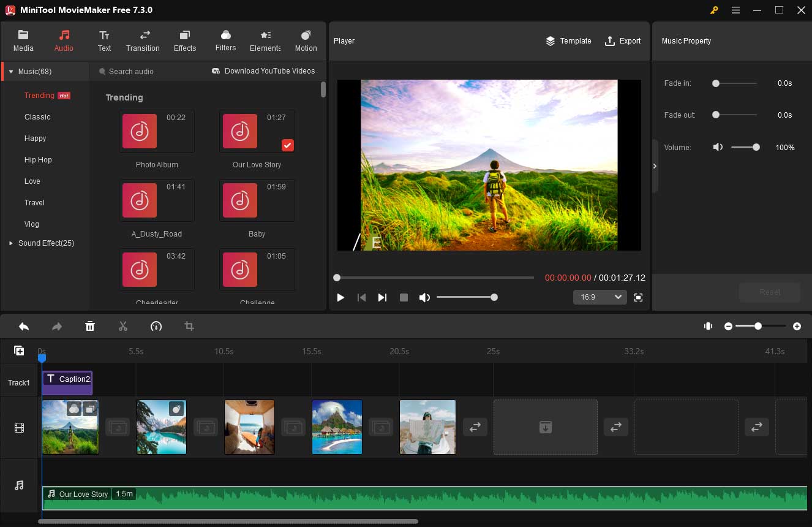Add transition after first clip
The width and height of the screenshot is (812, 527).
click(x=117, y=427)
